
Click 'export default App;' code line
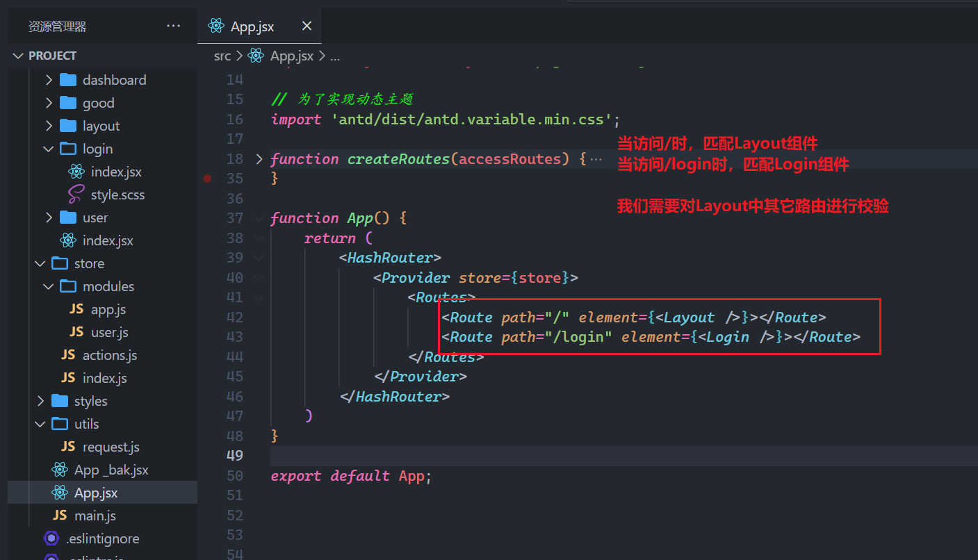(x=352, y=476)
